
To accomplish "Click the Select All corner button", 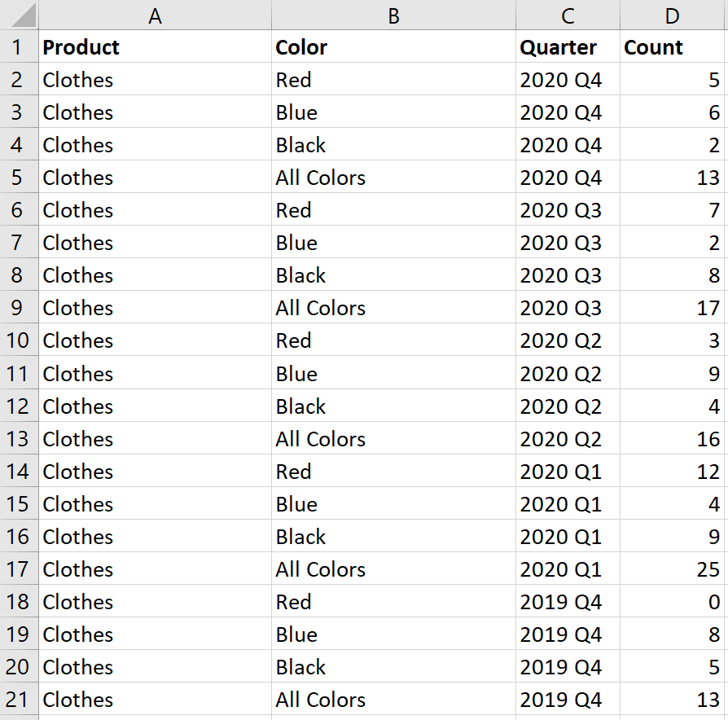I will 18,15.
